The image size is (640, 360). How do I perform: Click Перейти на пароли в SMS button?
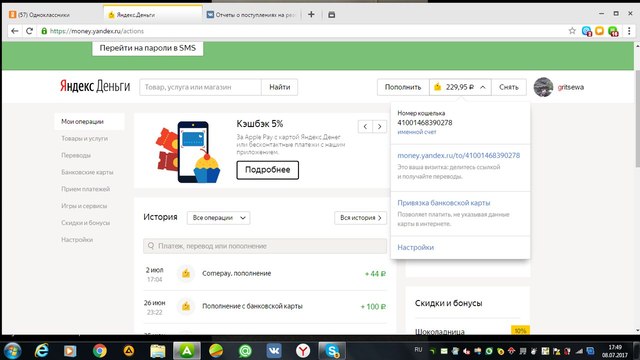pyautogui.click(x=147, y=48)
